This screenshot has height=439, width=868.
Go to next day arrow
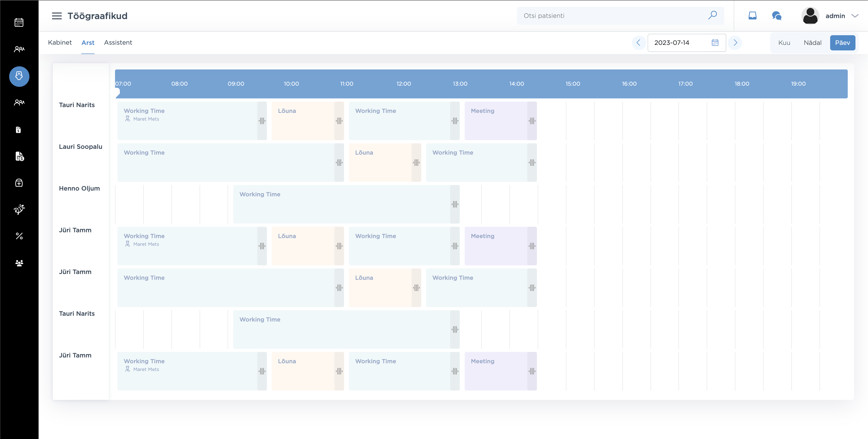point(735,43)
